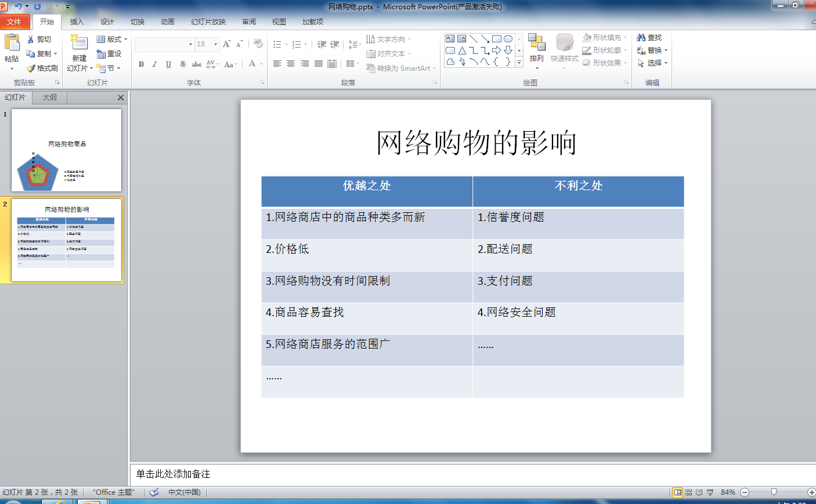Open the File (文件) tab
Image resolution: width=816 pixels, height=504 pixels.
[14, 22]
